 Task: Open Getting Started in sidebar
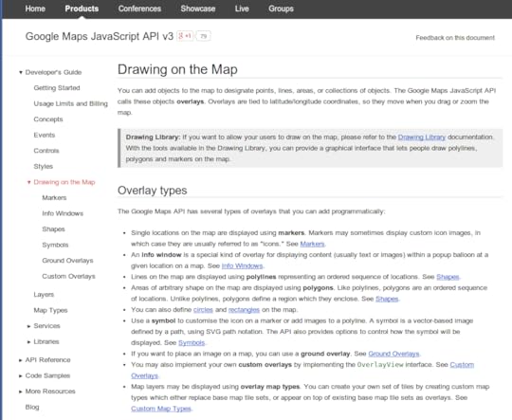point(57,88)
